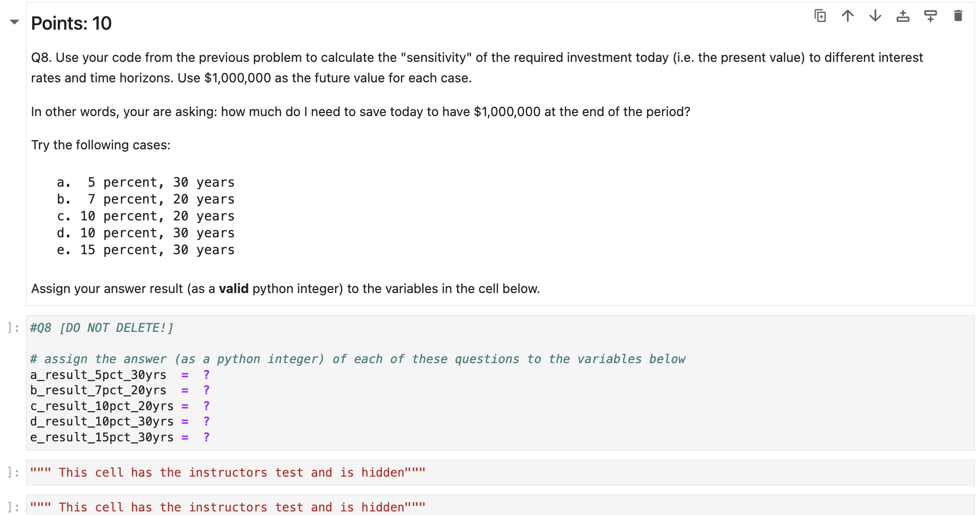Viewport: 980px width, 515px height.
Task: Click the #Q8 [DO NOT DELETE!] line
Action: pyautogui.click(x=101, y=327)
